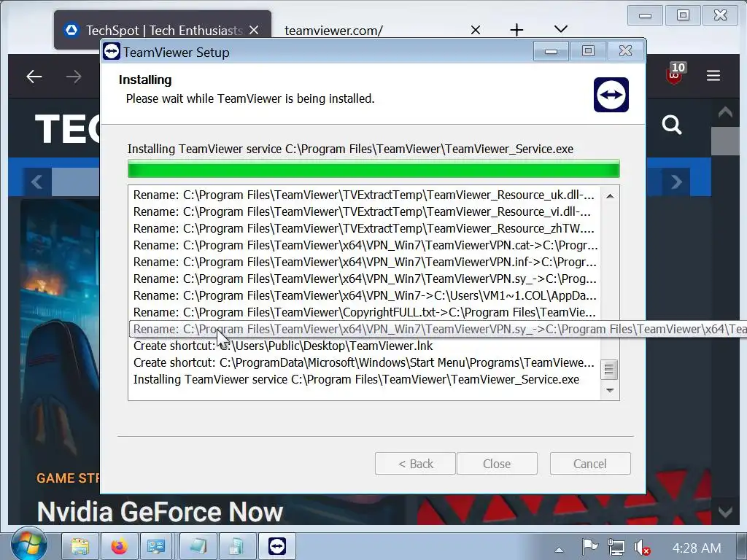Image resolution: width=747 pixels, height=560 pixels.
Task: Select the Desktop TeamViewer.lnk shortcut log line
Action: 364,346
